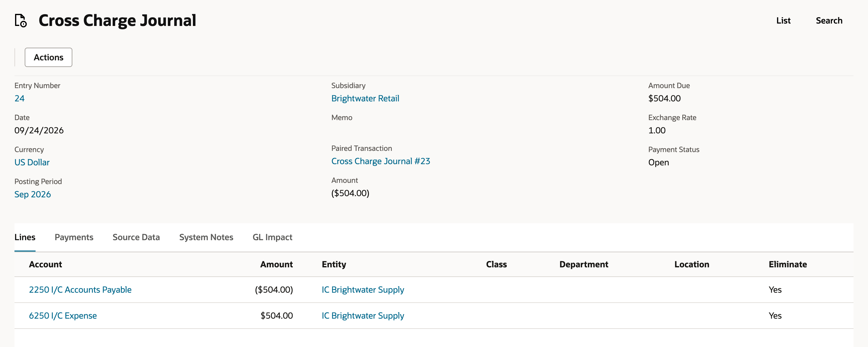868x347 pixels.
Task: Click the Eliminate column header
Action: [x=788, y=264]
